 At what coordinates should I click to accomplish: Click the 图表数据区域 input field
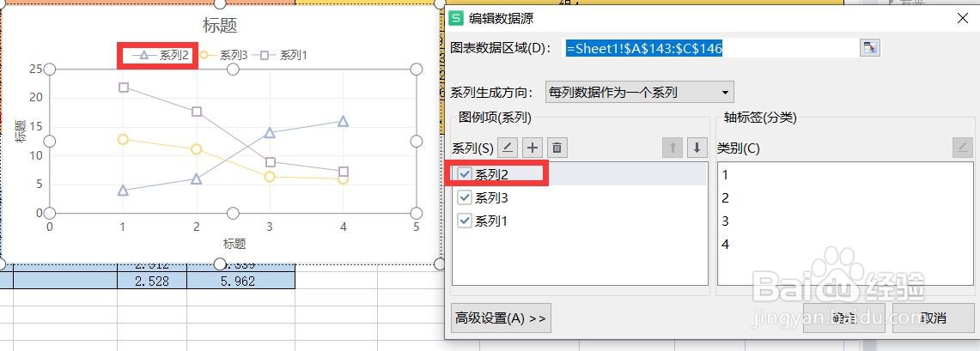(x=712, y=48)
